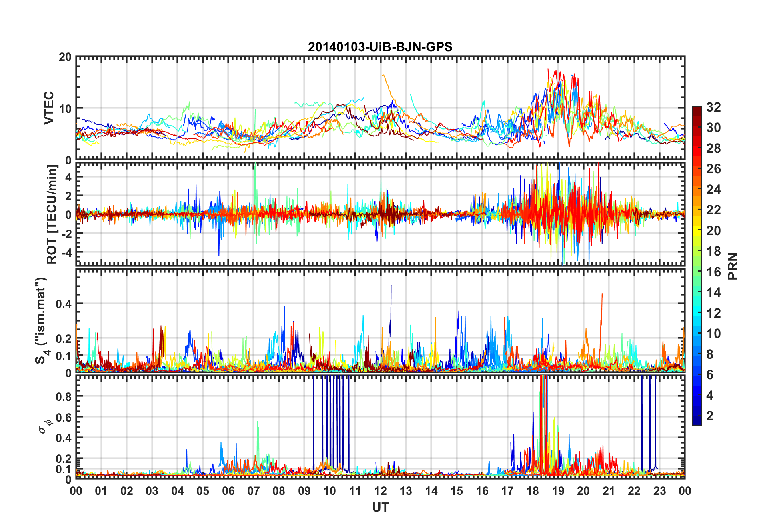Click the colorbar tick label 2
Image resolution: width=761 pixels, height=532 pixels.
(x=710, y=416)
